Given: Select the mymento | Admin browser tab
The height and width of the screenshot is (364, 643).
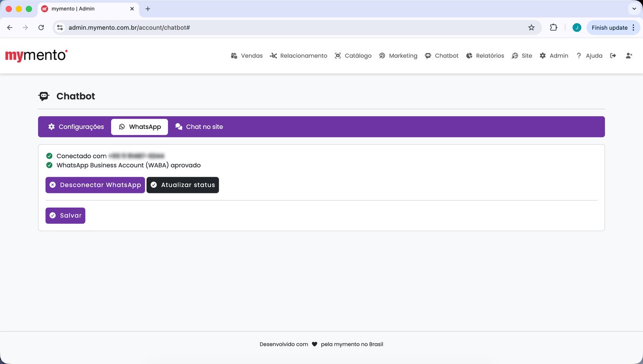Looking at the screenshot, I should click(x=88, y=9).
